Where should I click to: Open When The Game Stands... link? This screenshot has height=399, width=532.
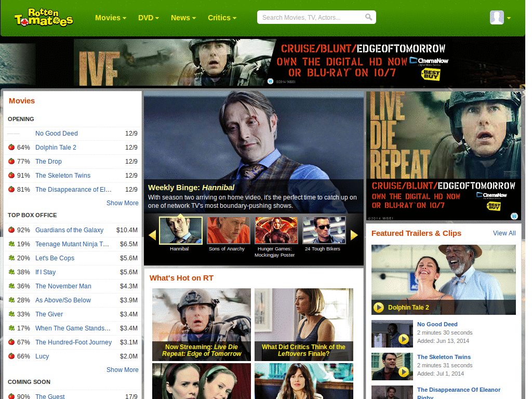(73, 328)
